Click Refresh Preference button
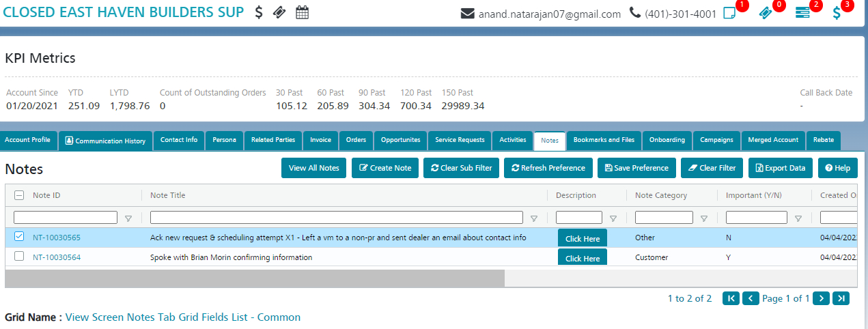868x329 pixels. point(548,168)
